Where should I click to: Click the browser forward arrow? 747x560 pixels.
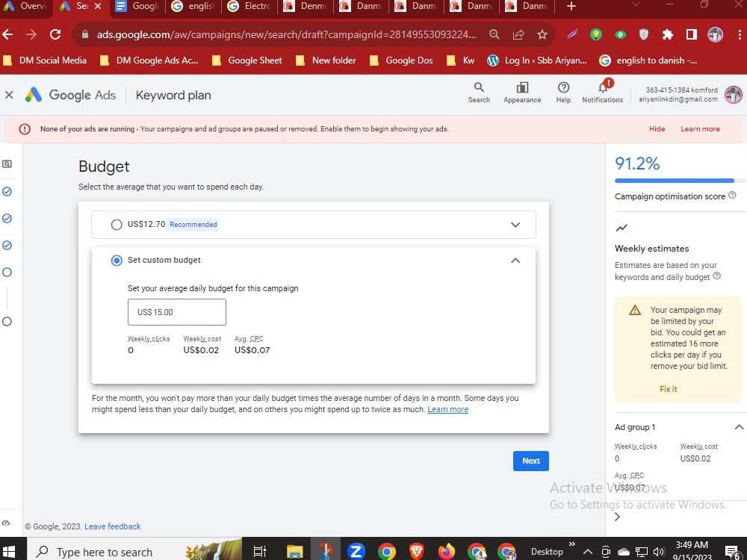pyautogui.click(x=31, y=34)
